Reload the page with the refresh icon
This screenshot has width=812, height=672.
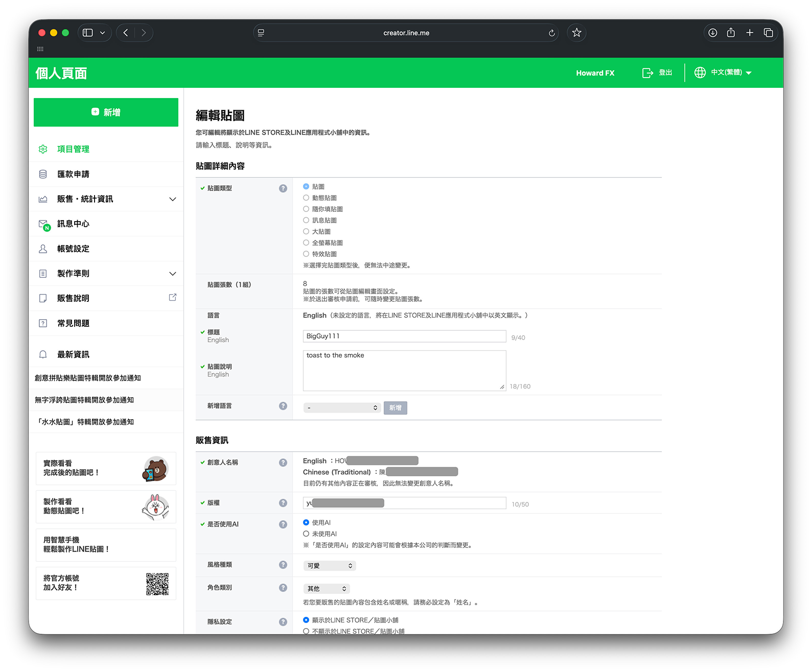552,33
